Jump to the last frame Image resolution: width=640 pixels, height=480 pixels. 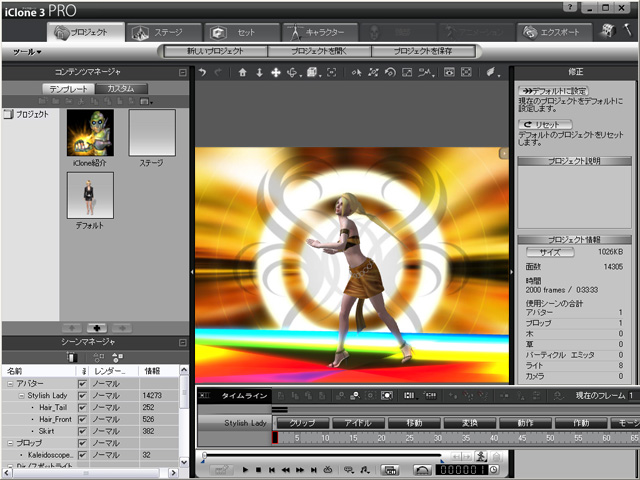[313, 470]
